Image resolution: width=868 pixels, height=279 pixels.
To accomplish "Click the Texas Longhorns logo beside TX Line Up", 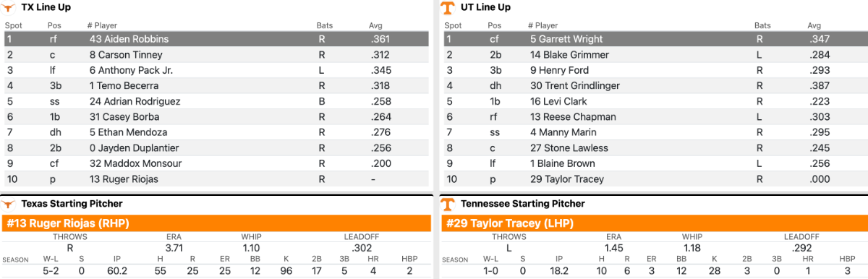I will [x=9, y=8].
